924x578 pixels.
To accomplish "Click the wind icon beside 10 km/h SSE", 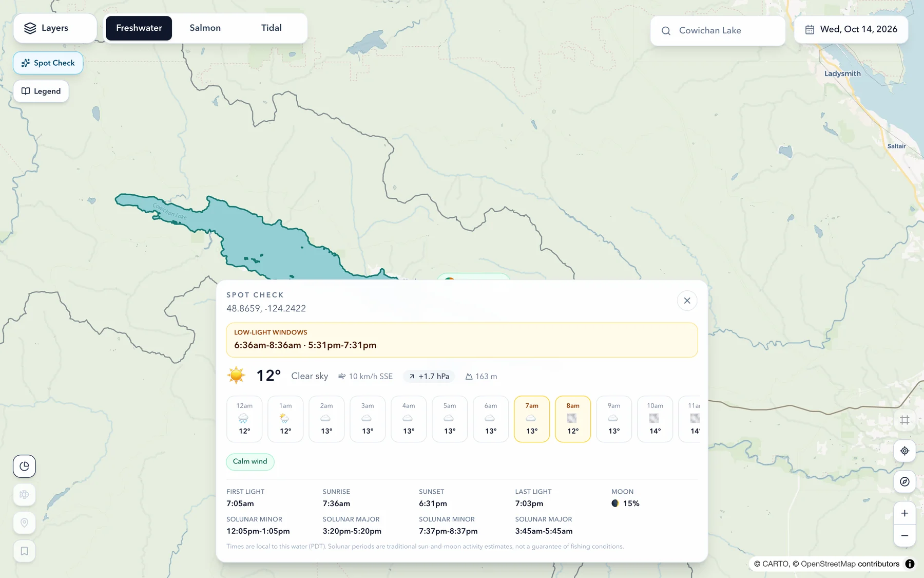I will tap(342, 377).
